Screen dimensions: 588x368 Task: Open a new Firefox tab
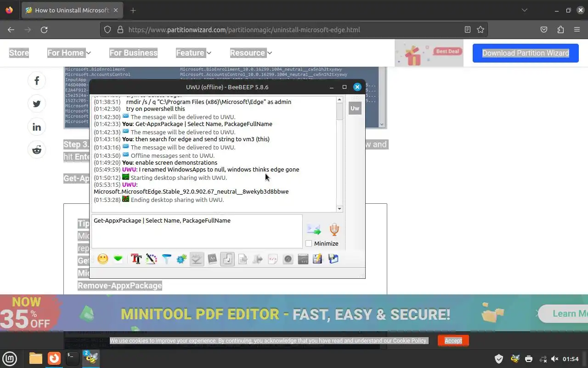pyautogui.click(x=133, y=10)
